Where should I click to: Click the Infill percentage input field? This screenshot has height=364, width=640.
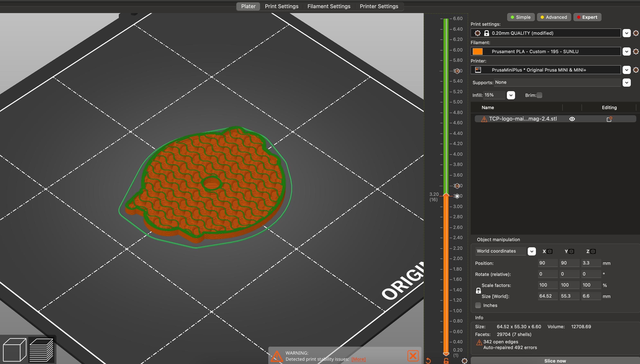click(x=494, y=95)
